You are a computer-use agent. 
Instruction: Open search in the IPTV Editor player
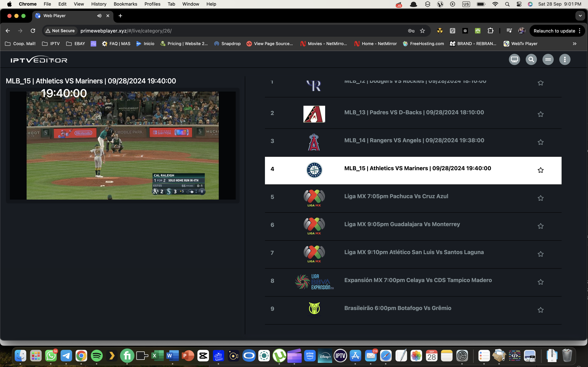[531, 59]
